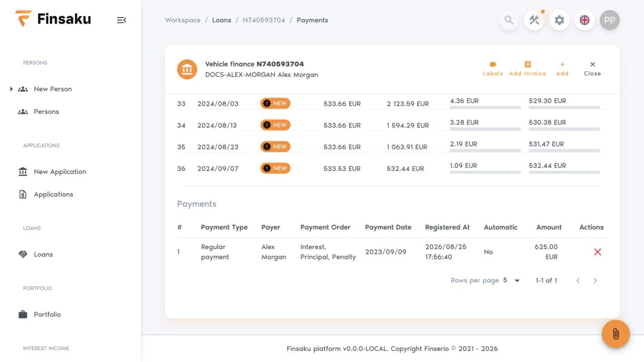This screenshot has height=362, width=644.
Task: Change language via UK flag icon
Action: (x=584, y=20)
